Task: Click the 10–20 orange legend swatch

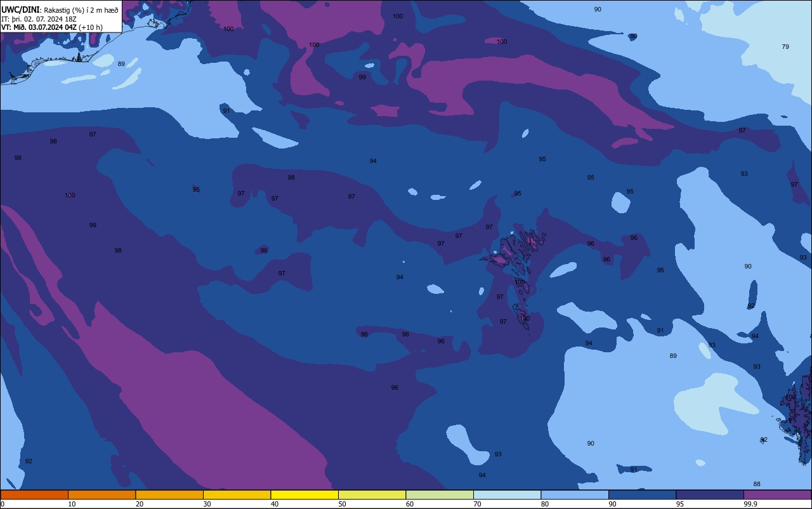Action: 101,494
